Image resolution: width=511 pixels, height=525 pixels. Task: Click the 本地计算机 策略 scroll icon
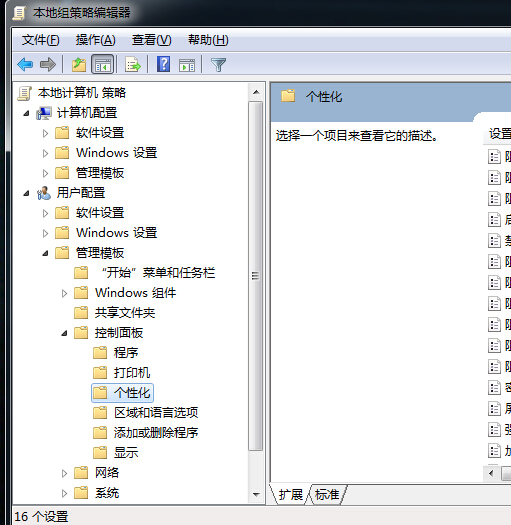click(x=24, y=93)
